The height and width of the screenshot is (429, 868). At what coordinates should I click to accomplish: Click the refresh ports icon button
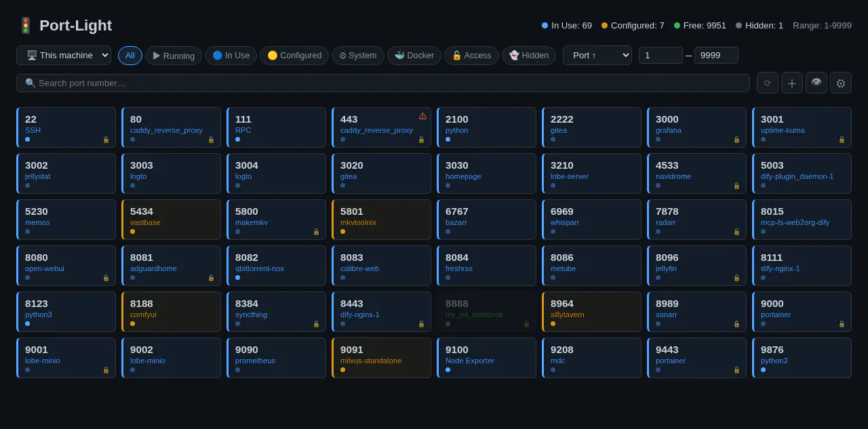coord(768,83)
